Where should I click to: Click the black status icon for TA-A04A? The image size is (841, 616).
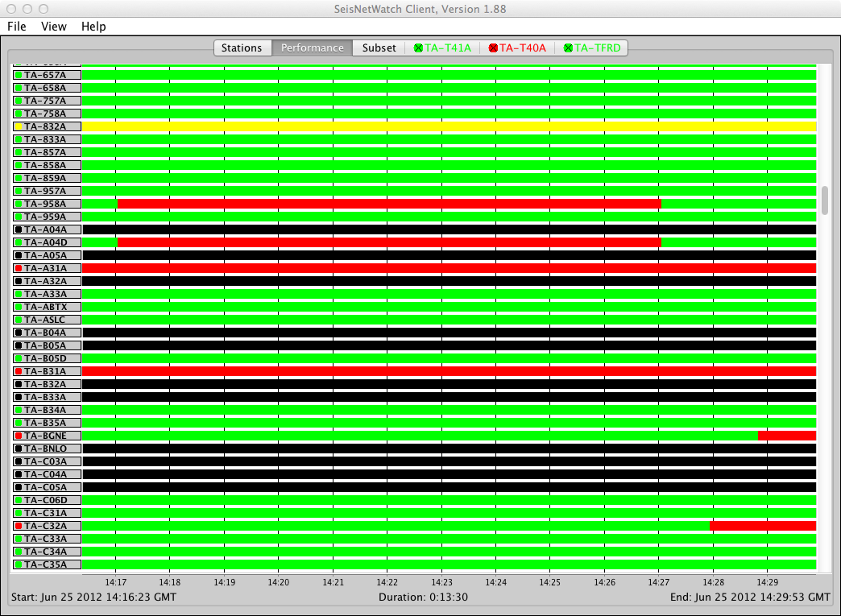point(19,229)
